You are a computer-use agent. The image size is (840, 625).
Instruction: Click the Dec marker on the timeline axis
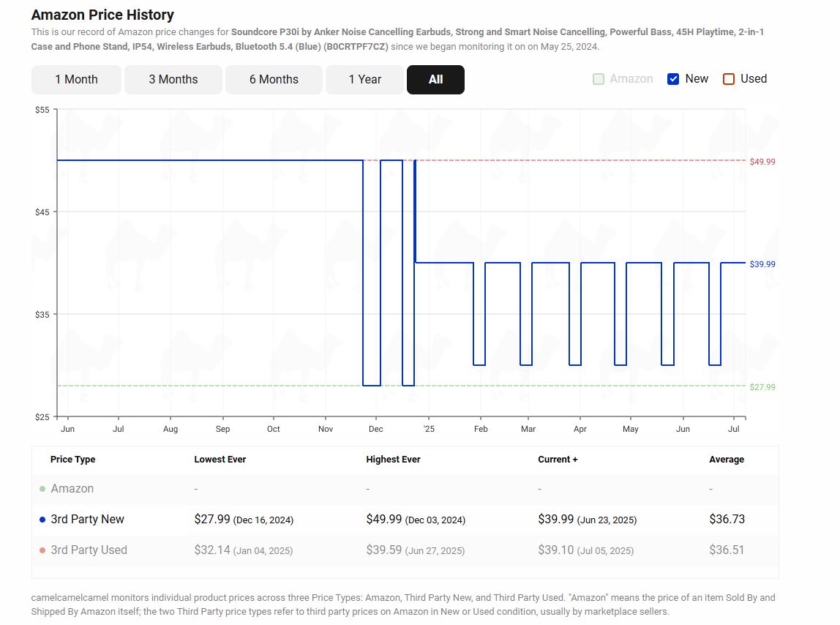376,429
